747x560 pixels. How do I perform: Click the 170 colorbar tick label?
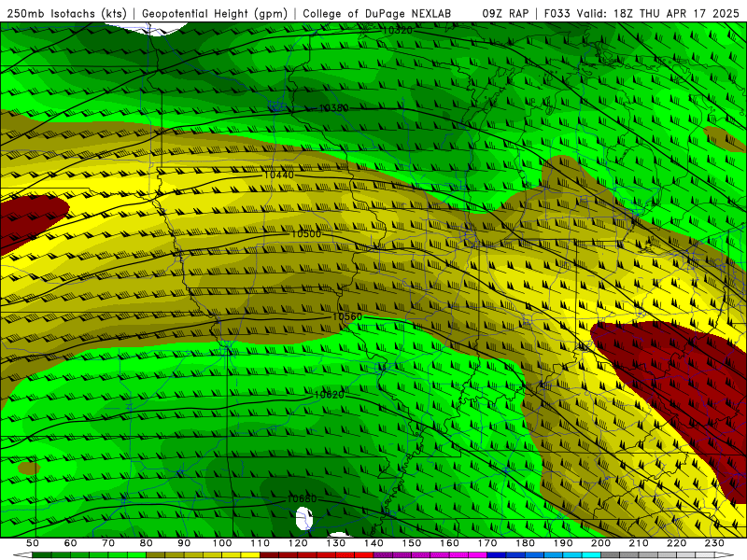click(x=487, y=543)
